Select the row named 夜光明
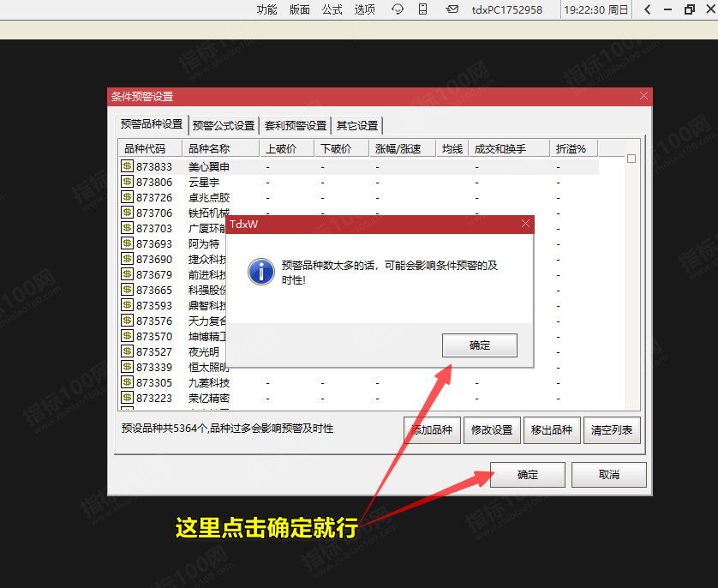The width and height of the screenshot is (718, 588). pyautogui.click(x=359, y=352)
